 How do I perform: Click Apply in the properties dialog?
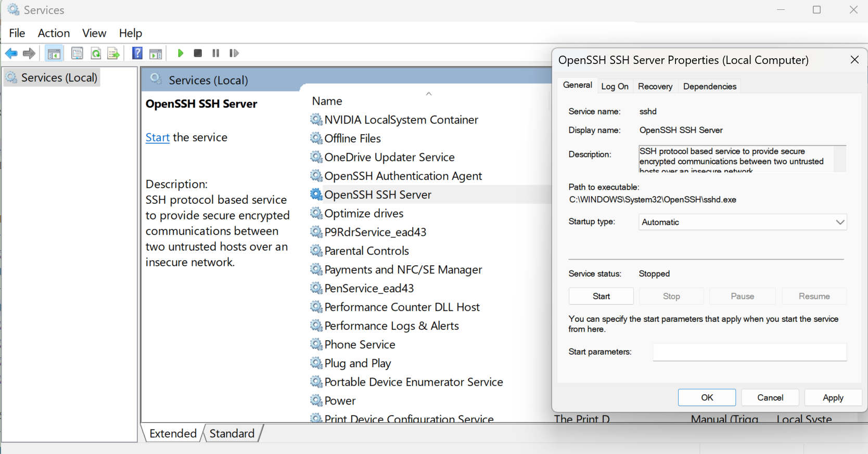point(833,398)
